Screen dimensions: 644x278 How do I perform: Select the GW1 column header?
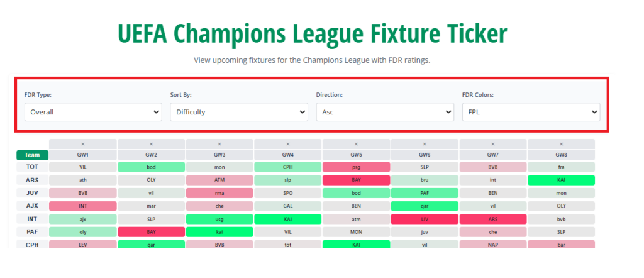(83, 155)
